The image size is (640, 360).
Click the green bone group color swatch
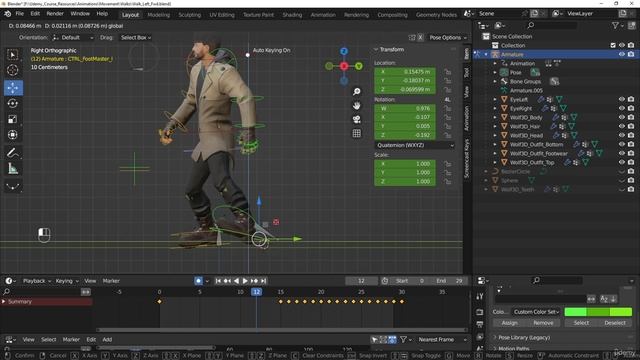(598, 312)
